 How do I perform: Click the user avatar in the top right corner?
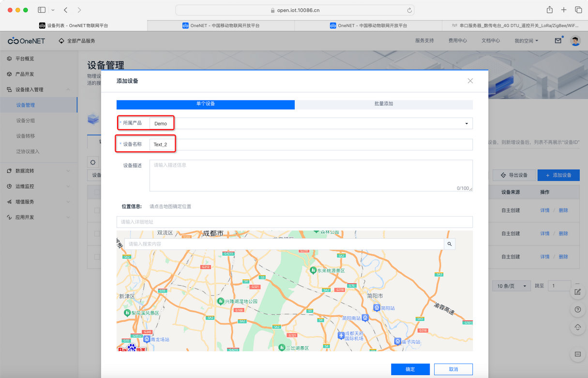(x=575, y=41)
